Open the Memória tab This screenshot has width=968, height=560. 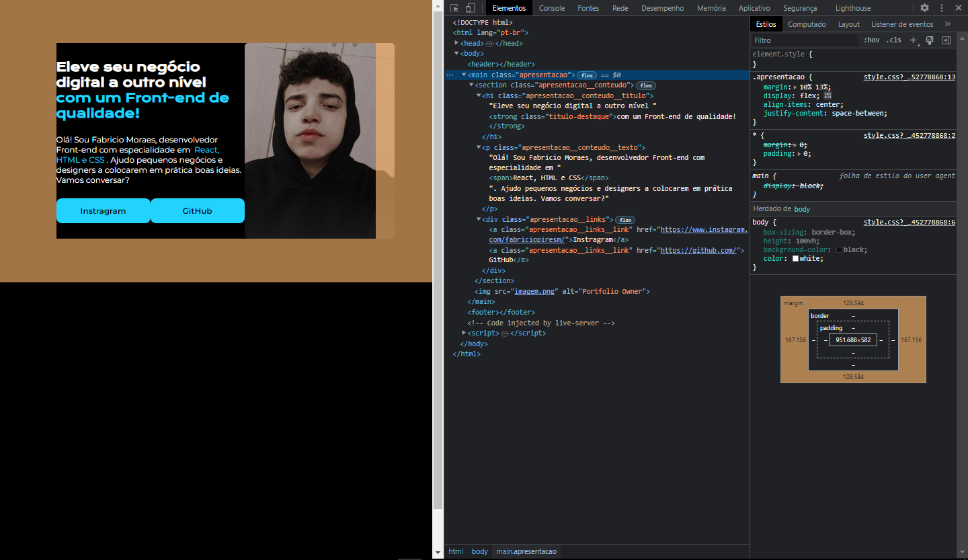click(711, 8)
